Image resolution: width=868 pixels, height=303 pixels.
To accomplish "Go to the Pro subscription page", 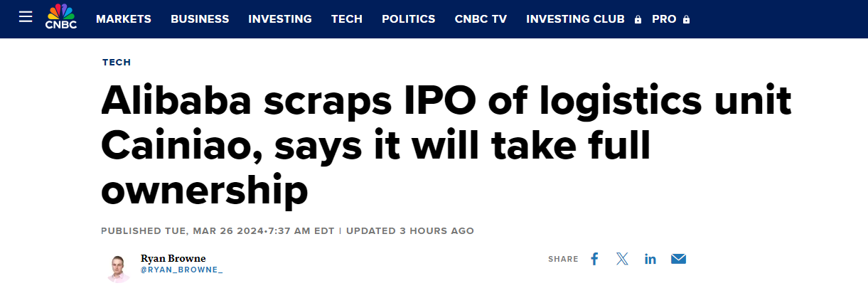I will pos(664,19).
